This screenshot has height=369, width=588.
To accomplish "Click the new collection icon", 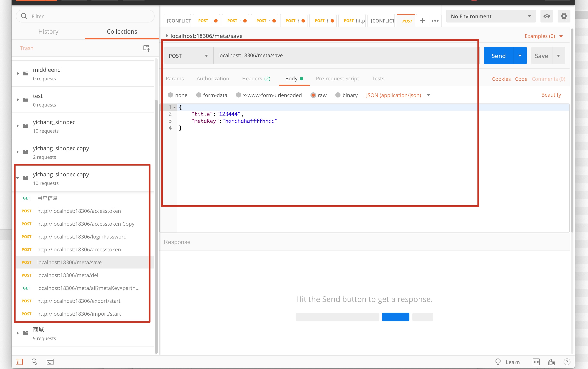I will point(147,48).
